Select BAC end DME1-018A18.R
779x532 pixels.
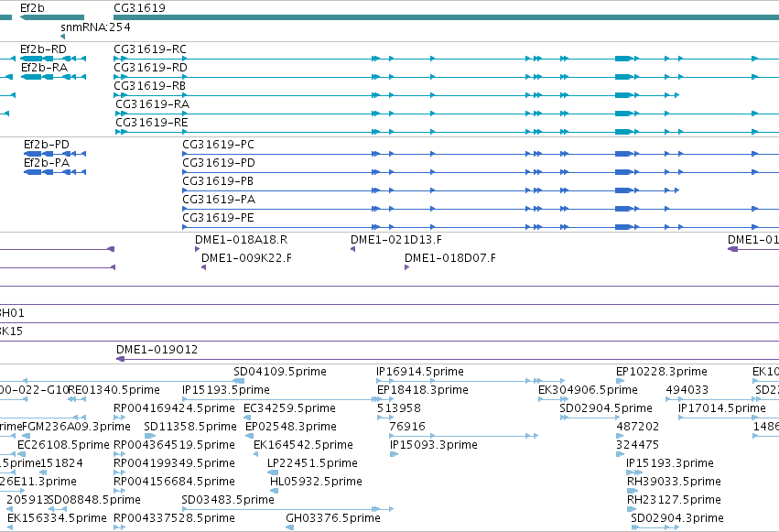tap(241, 240)
